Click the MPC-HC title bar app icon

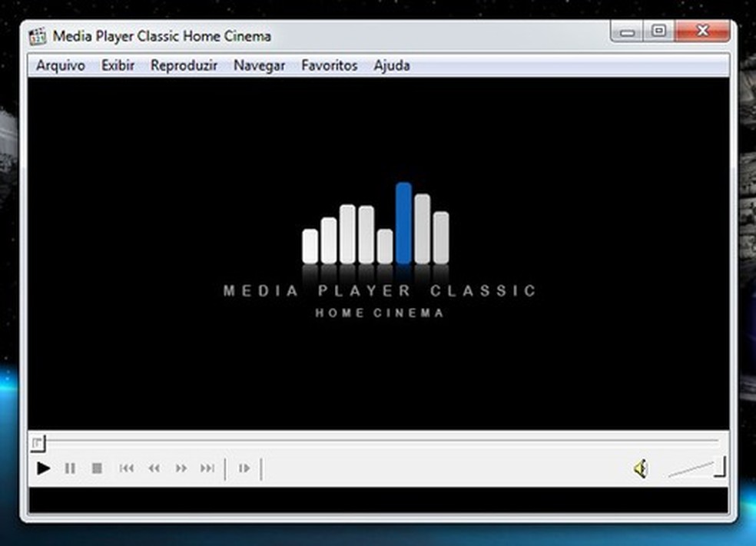click(38, 37)
